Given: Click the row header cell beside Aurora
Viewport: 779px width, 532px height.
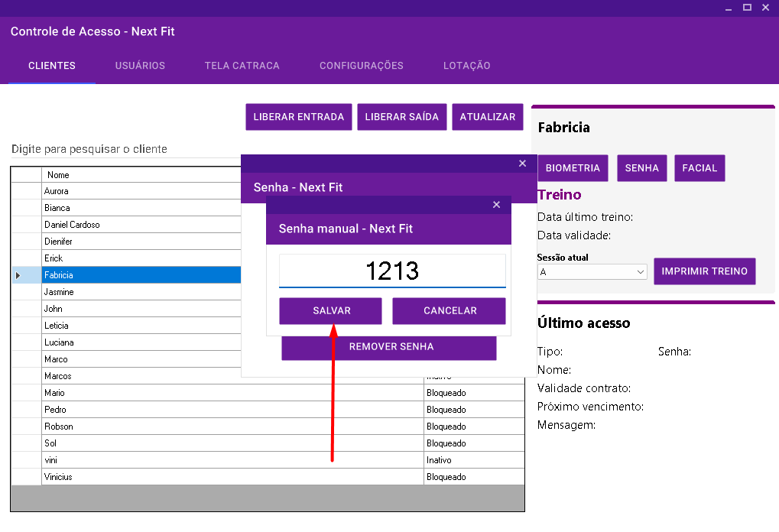Looking at the screenshot, I should [x=26, y=191].
